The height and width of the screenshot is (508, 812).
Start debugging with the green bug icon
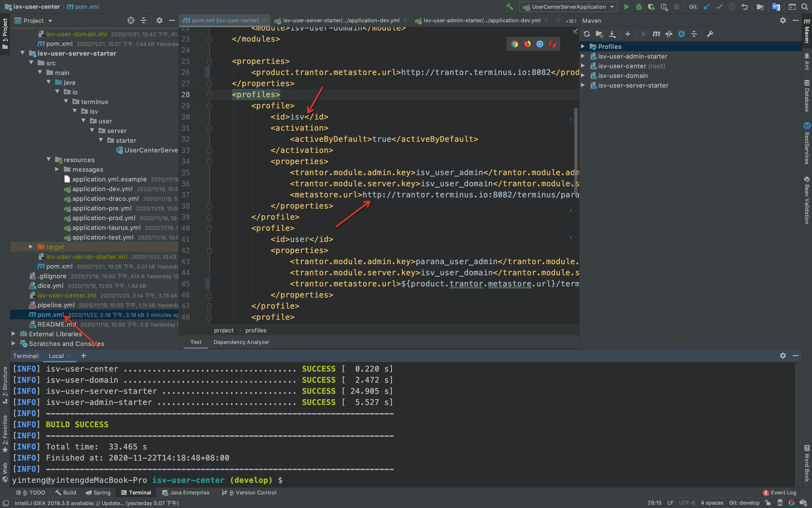pos(639,7)
